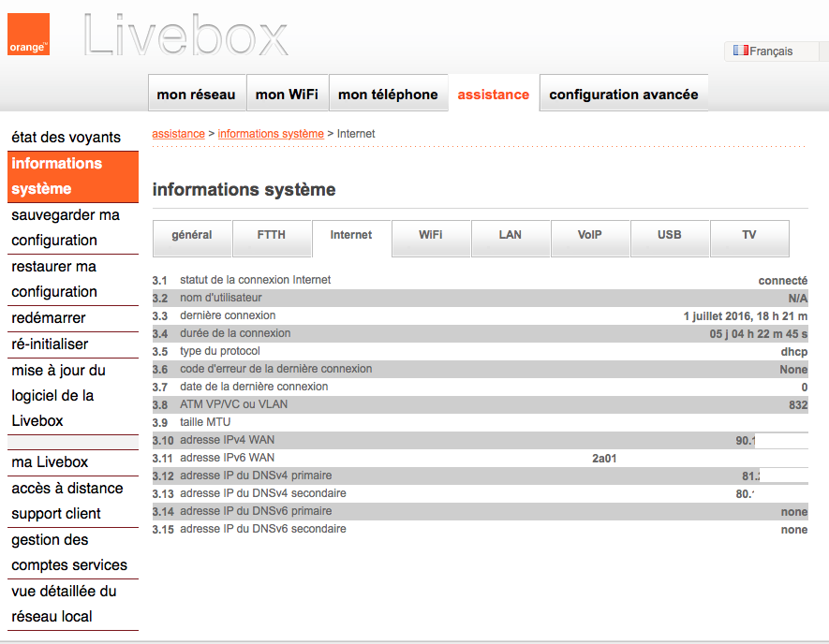Click the 'N/A' username value

[798, 299]
